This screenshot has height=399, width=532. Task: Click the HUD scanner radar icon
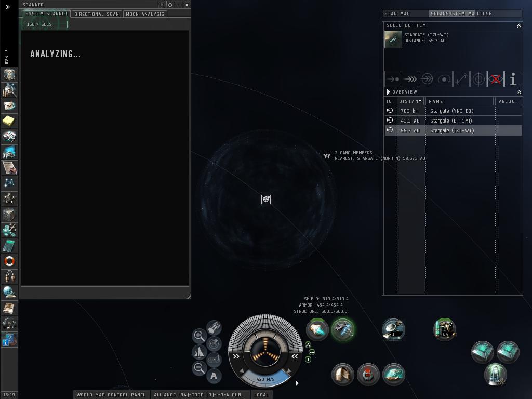pos(214,344)
